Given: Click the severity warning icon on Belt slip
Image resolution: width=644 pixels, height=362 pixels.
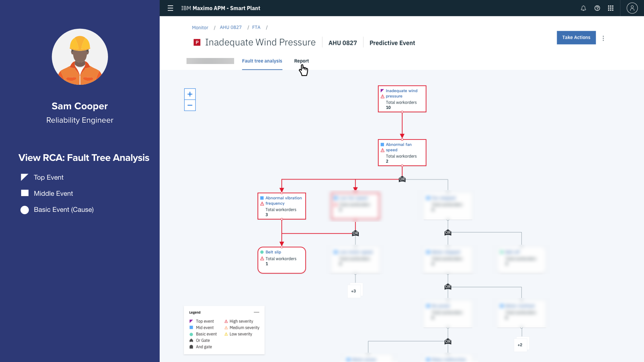Looking at the screenshot, I should [262, 259].
